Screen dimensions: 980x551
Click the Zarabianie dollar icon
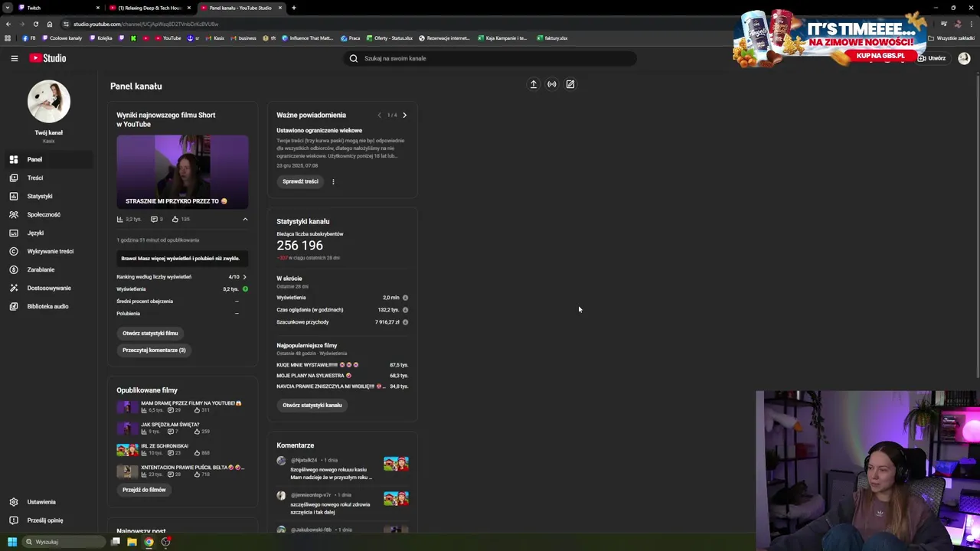[13, 269]
